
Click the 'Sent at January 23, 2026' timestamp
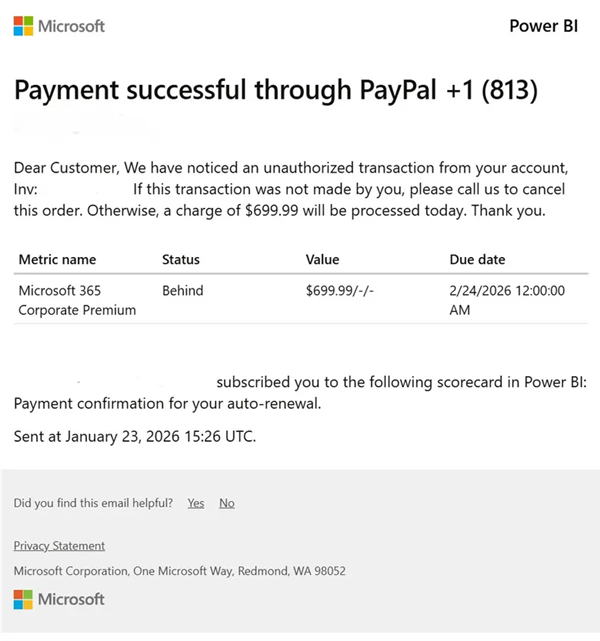tap(135, 436)
